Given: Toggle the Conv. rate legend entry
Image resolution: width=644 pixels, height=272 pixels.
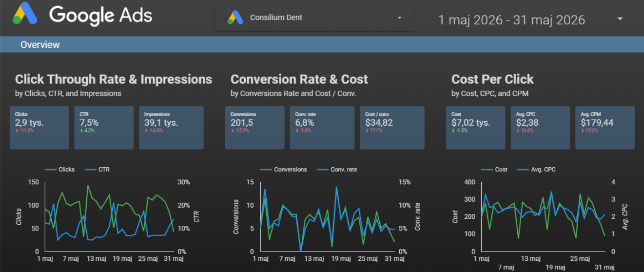Looking at the screenshot, I should coord(337,169).
